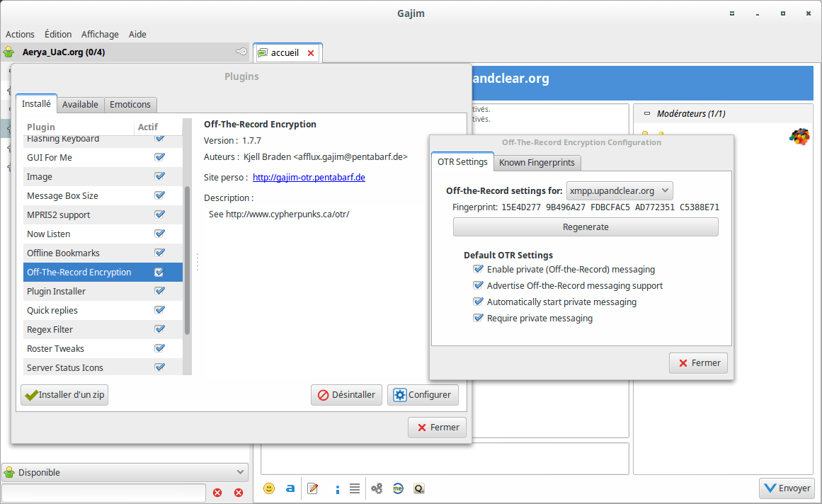
Task: Sort by the Plugin column header
Action: [79, 127]
